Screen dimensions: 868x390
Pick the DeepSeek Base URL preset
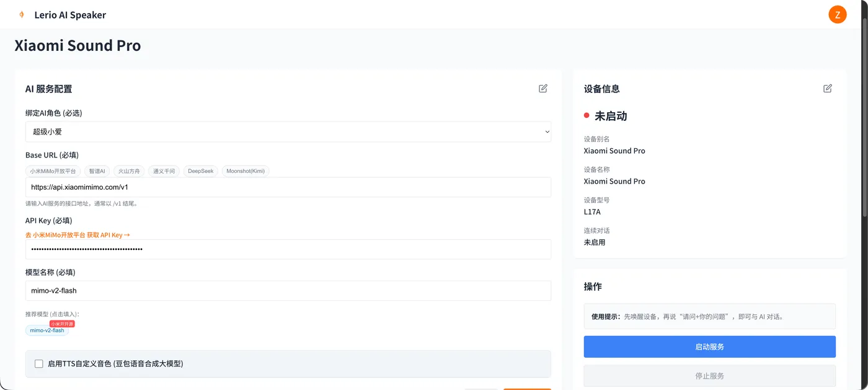[200, 171]
